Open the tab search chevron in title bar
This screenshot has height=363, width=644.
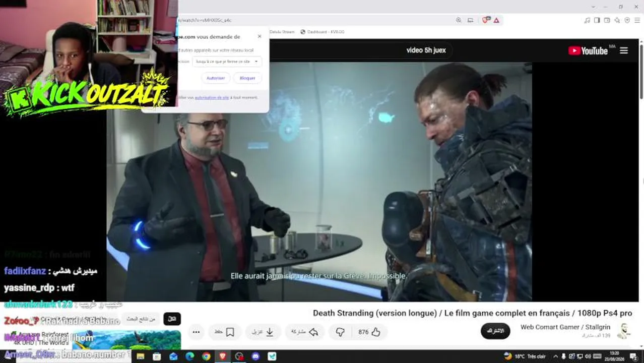click(x=593, y=7)
